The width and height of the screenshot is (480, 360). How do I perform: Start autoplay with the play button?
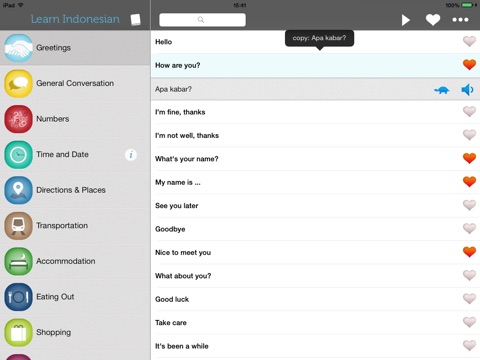coord(405,20)
